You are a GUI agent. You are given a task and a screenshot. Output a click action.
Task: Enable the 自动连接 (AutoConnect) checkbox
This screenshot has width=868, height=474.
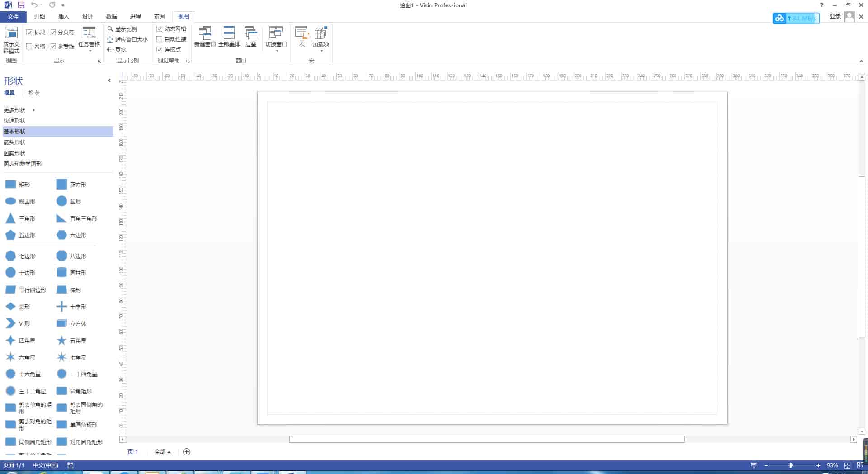click(160, 39)
